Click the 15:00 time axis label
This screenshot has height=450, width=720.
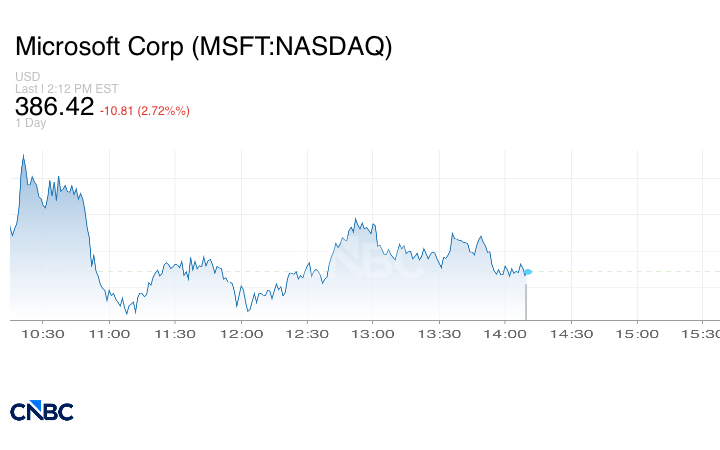pos(637,334)
